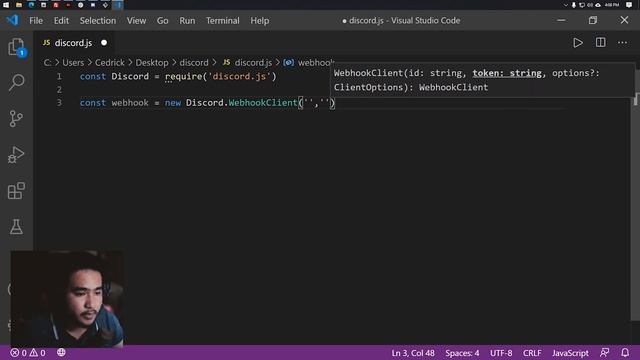The height and width of the screenshot is (360, 640).
Task: Click the VS Code logo icon
Action: pos(12,20)
